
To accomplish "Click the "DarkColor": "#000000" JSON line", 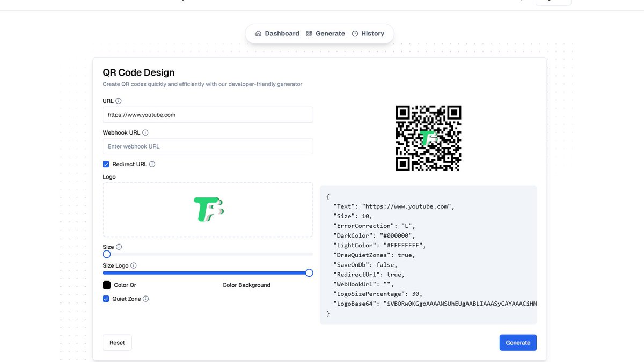I will point(374,235).
